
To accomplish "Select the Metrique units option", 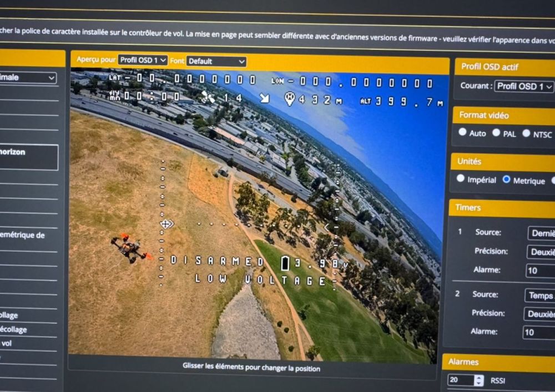I will tap(506, 180).
